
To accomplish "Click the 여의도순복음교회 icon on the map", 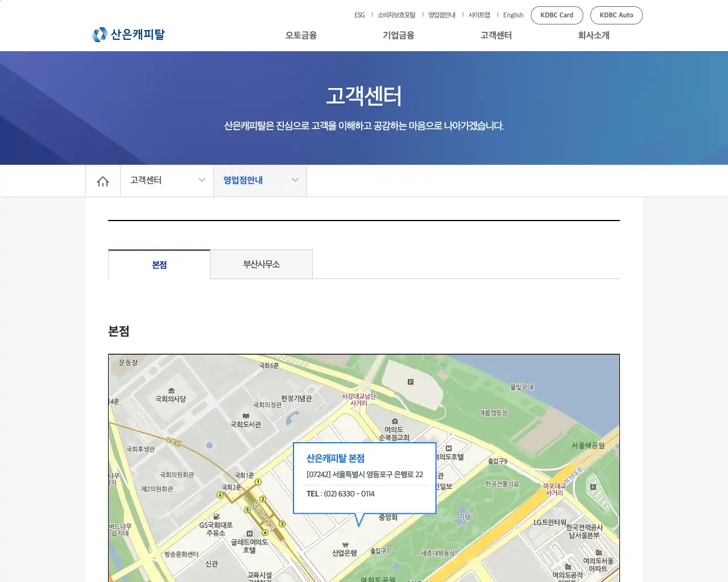I will [x=394, y=421].
